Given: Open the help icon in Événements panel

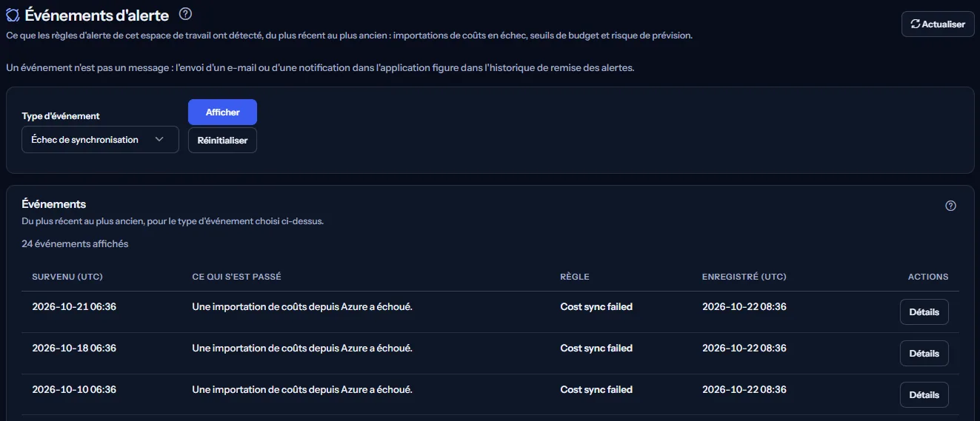Looking at the screenshot, I should point(951,206).
